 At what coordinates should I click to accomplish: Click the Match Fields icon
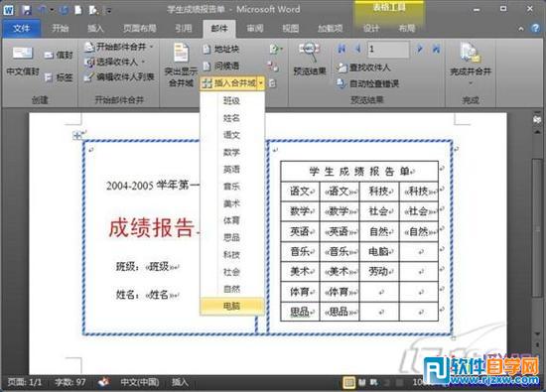(x=273, y=66)
